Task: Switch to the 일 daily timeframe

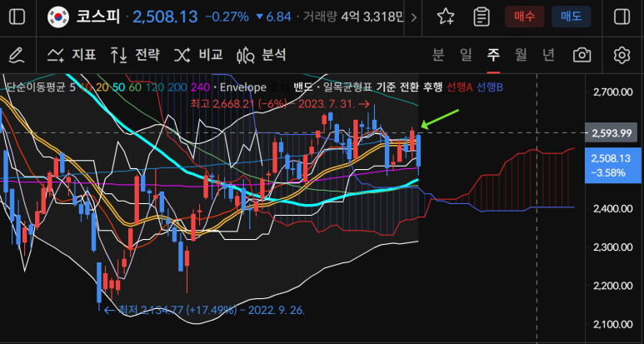Action: click(466, 55)
